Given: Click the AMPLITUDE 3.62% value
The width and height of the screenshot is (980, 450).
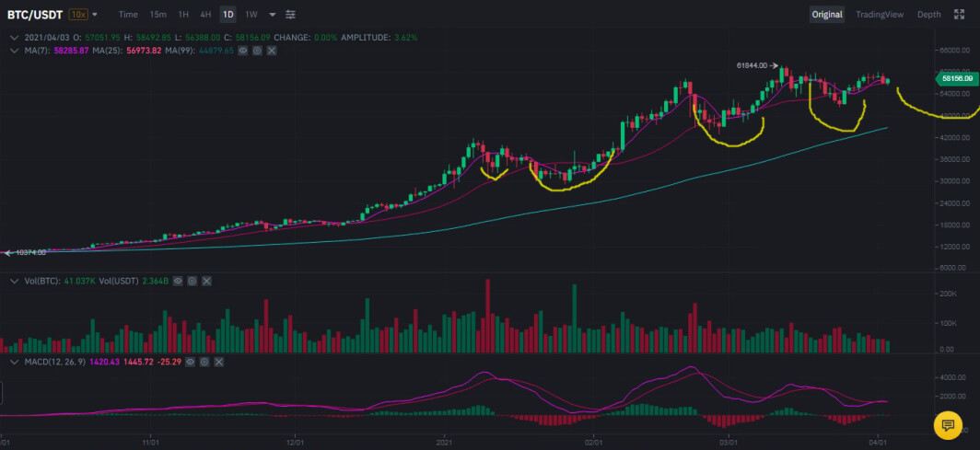Looking at the screenshot, I should click(405, 38).
